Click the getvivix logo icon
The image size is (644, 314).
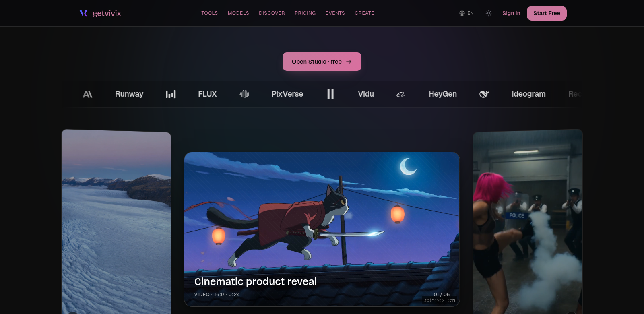[83, 13]
